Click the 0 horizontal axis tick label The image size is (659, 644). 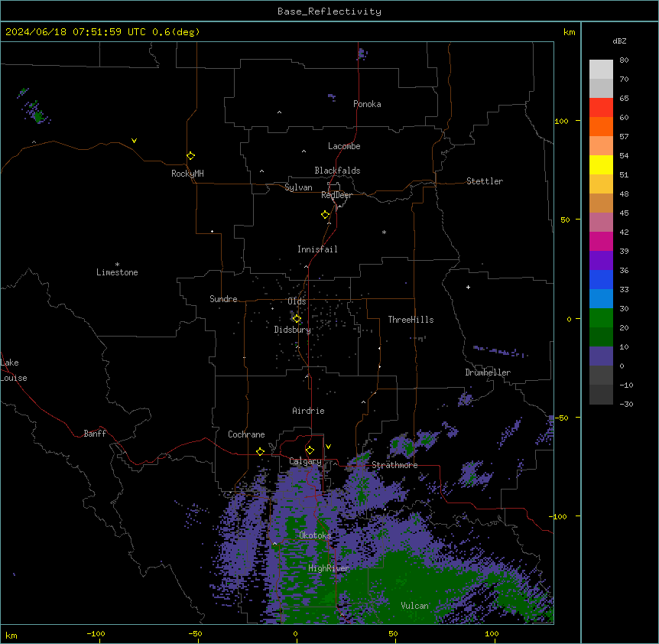[x=295, y=633]
